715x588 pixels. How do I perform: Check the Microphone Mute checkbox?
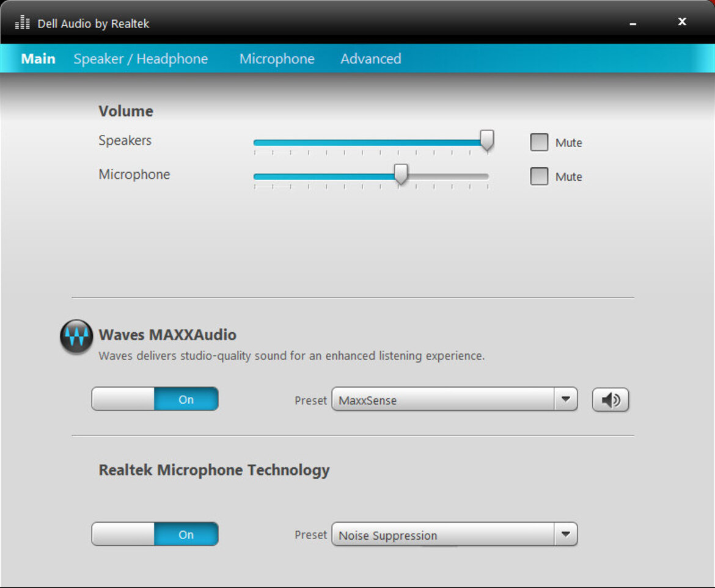pos(539,176)
